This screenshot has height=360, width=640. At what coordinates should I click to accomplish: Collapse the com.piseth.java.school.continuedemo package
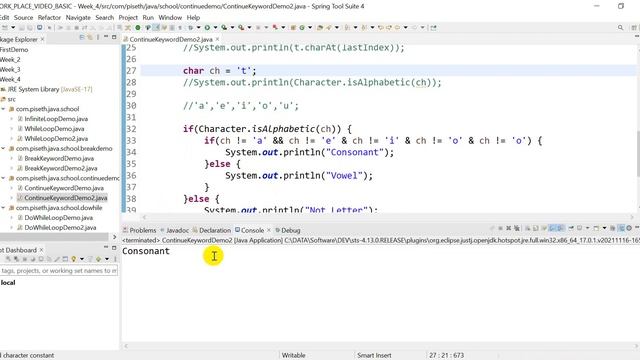point(3,178)
